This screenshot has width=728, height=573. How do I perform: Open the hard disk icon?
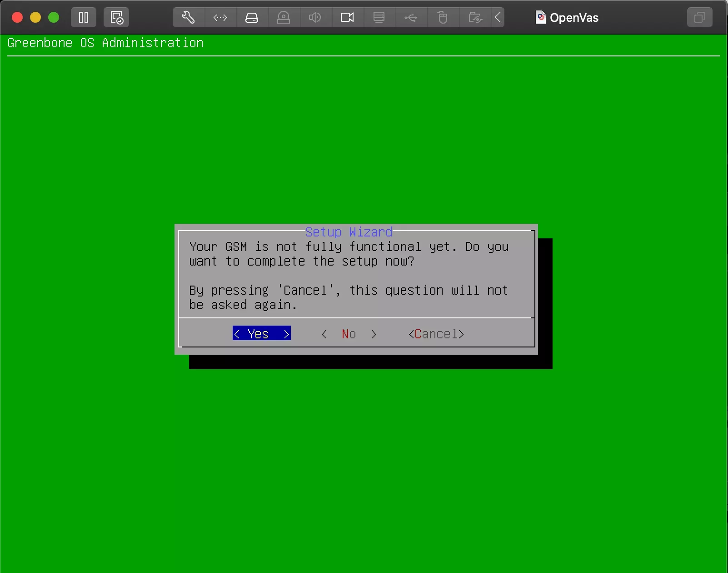[x=252, y=18]
